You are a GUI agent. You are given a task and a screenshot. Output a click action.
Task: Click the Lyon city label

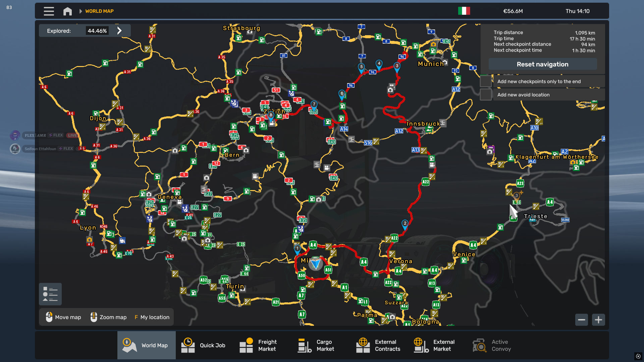tap(88, 228)
